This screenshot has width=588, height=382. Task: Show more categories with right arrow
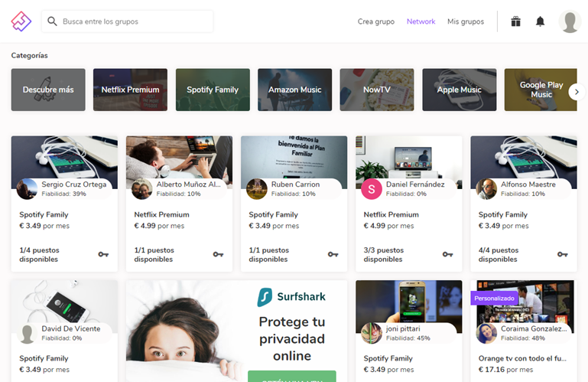[x=577, y=92]
